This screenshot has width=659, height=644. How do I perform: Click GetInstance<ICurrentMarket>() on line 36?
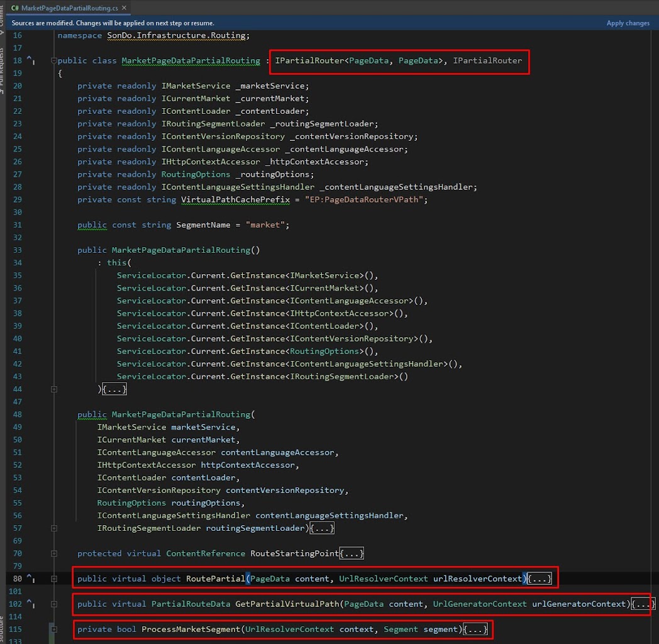pos(302,288)
